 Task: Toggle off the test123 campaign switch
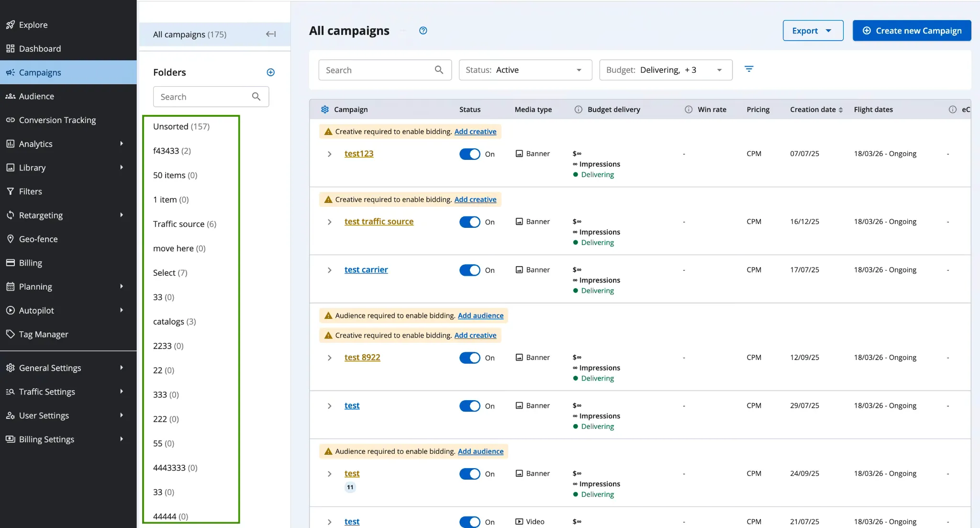click(469, 154)
